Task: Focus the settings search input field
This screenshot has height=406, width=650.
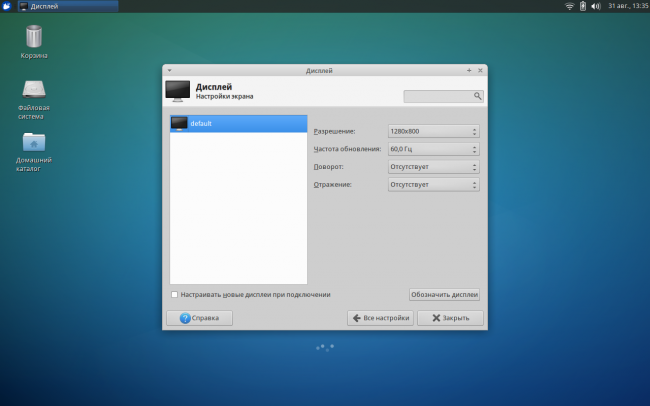Action: [443, 96]
